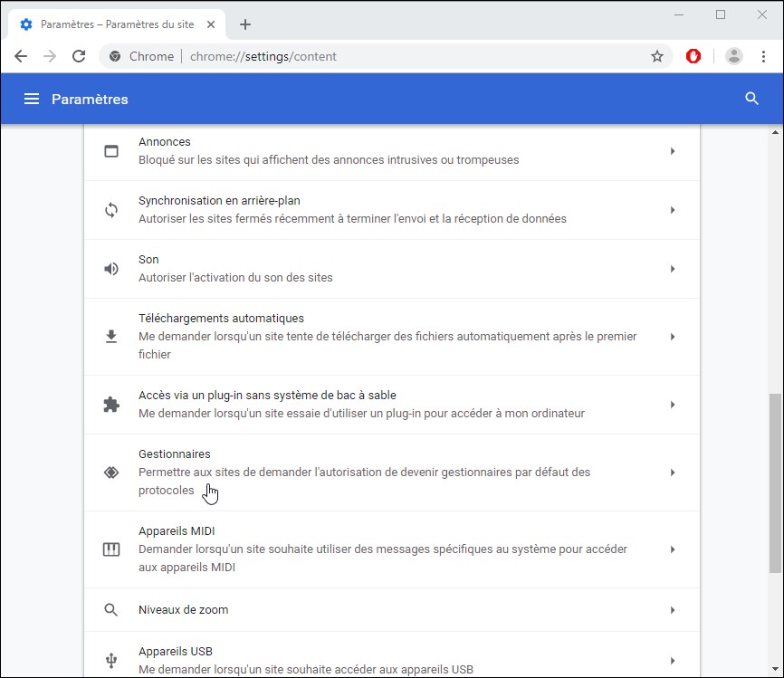
Task: Expand the Appareils MIDI arrow
Action: pyautogui.click(x=673, y=549)
